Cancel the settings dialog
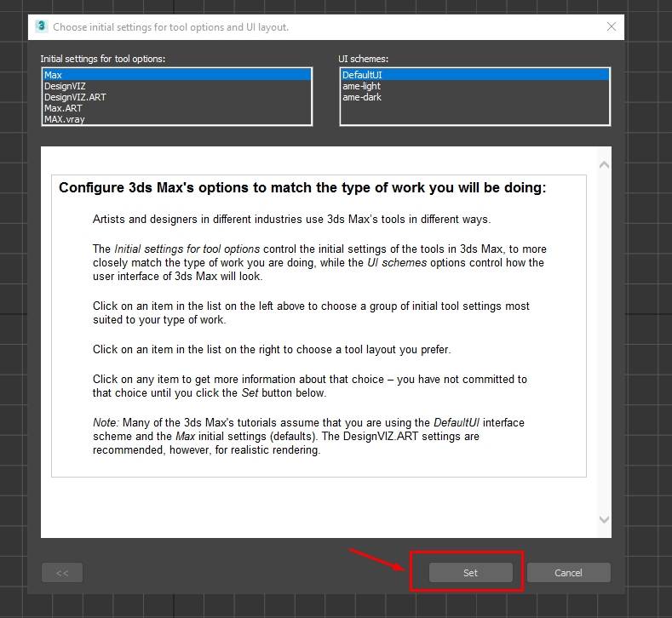 click(x=568, y=573)
